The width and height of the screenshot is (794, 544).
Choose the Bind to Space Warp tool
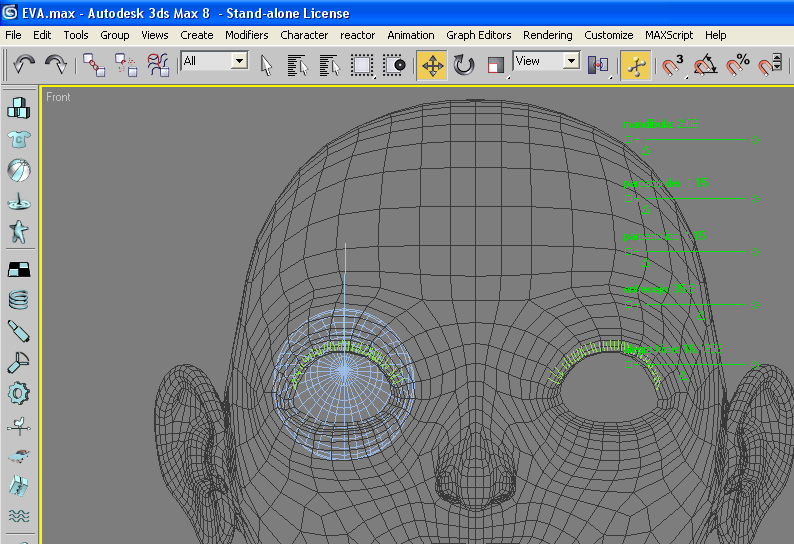(x=159, y=65)
